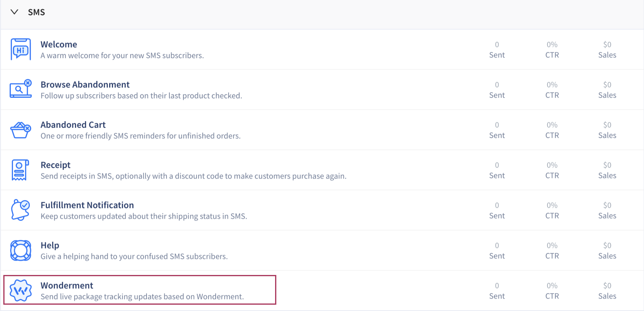Open the Browse Abandonment automation

(85, 85)
